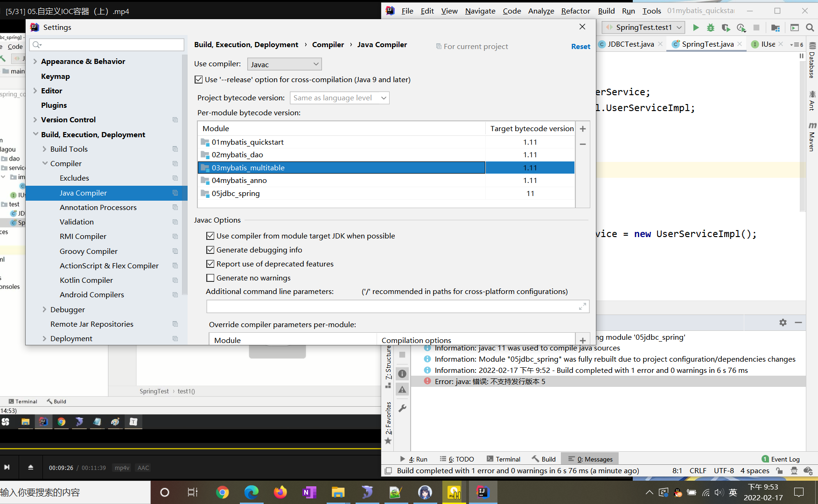
Task: Collapse Build, Execution, Deployment node
Action: click(x=35, y=134)
